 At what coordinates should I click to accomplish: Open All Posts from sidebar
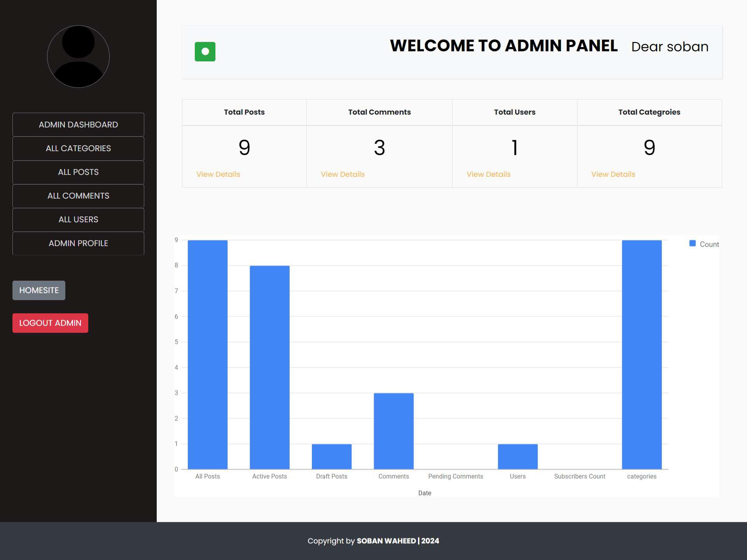[78, 172]
